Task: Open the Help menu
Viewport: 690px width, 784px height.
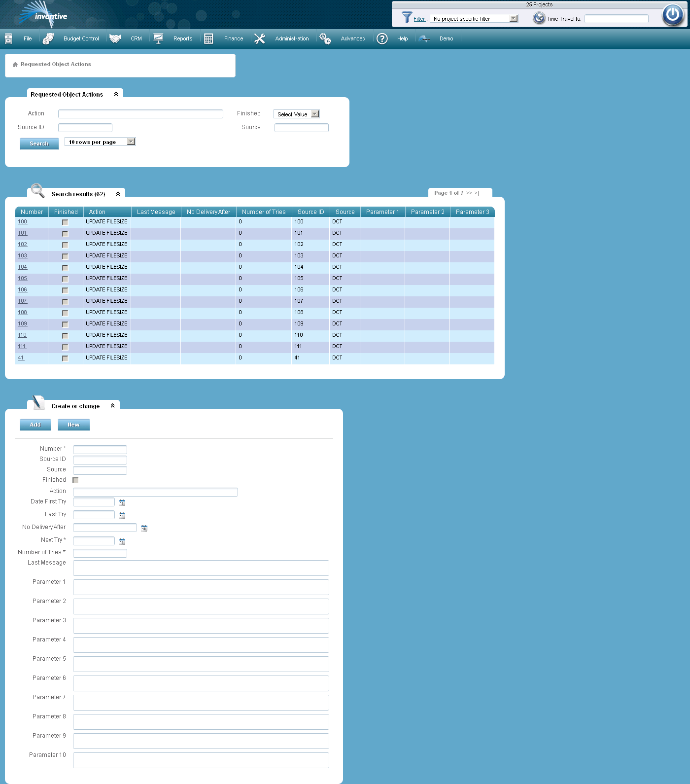Action: 403,38
